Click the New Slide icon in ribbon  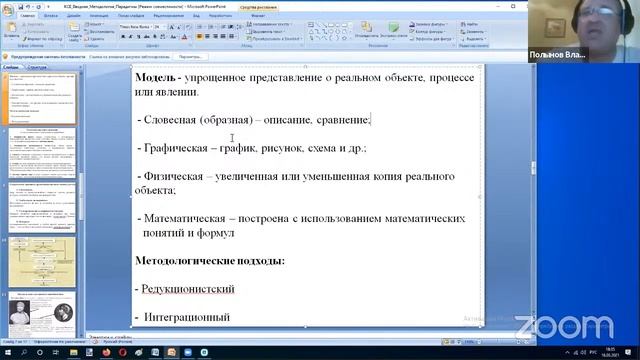(74, 28)
